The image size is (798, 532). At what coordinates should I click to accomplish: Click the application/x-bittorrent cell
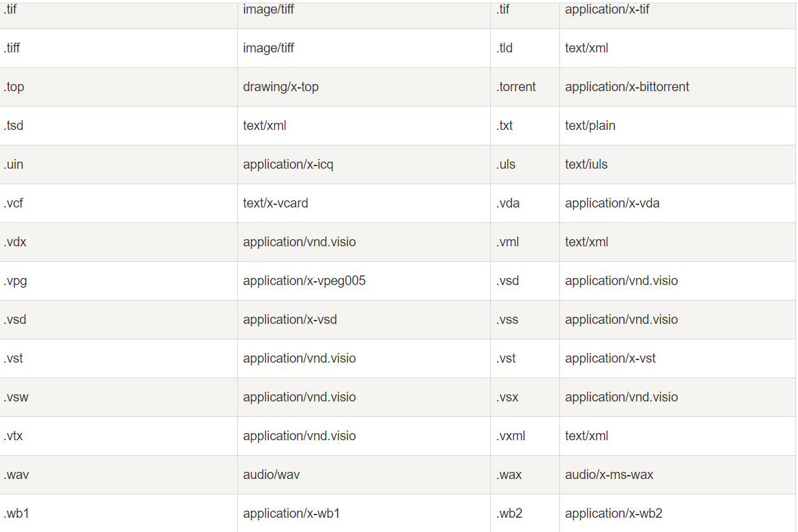pos(677,87)
